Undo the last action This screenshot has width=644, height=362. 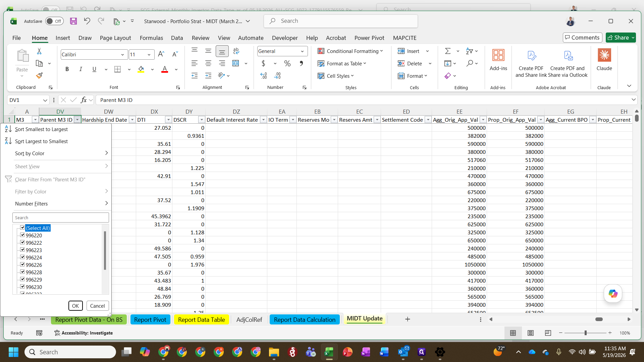(87, 21)
